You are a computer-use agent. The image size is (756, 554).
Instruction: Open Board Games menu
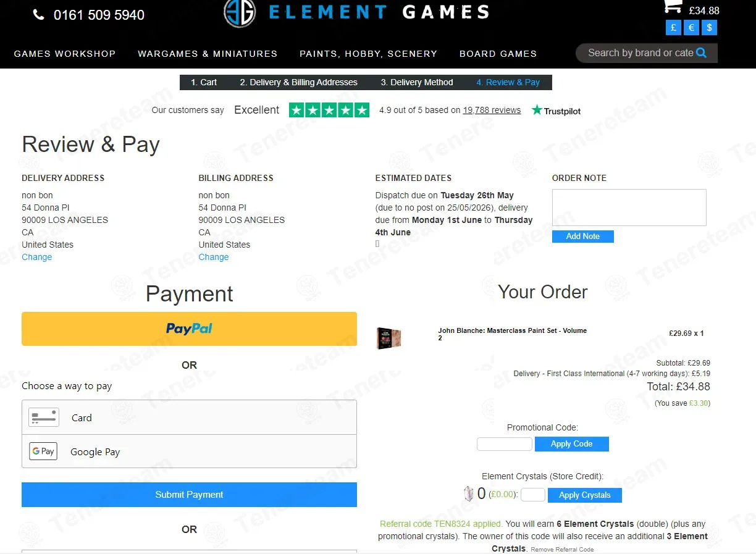coord(498,54)
